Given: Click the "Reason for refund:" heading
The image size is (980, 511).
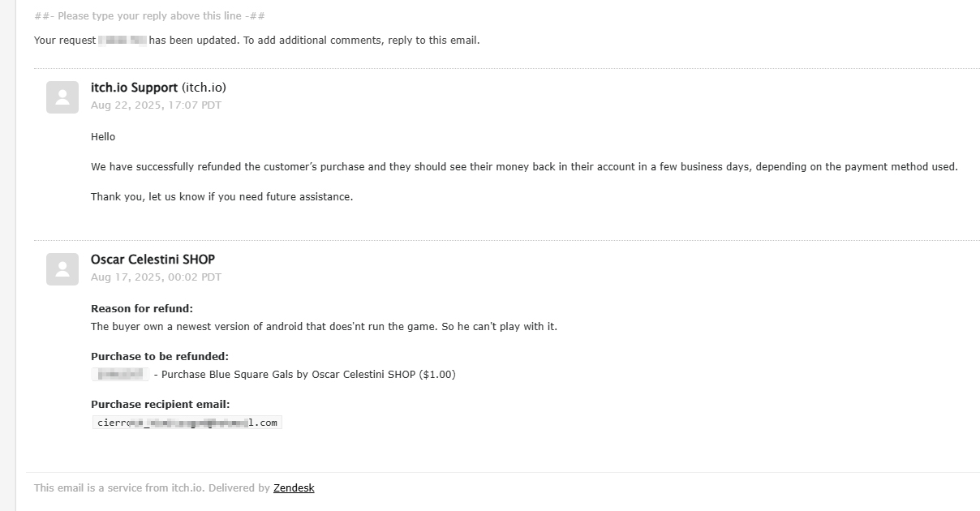Looking at the screenshot, I should (142, 309).
